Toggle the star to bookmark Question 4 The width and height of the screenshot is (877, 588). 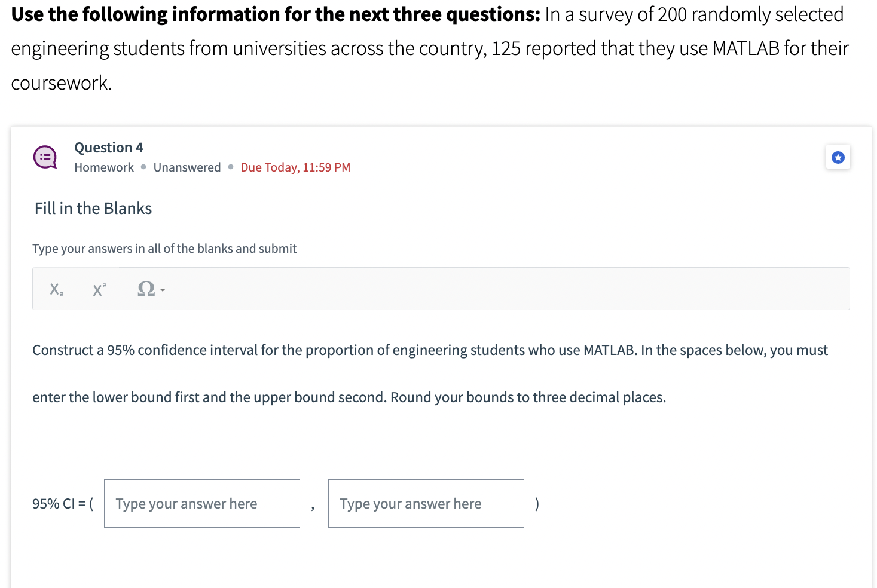pyautogui.click(x=838, y=157)
